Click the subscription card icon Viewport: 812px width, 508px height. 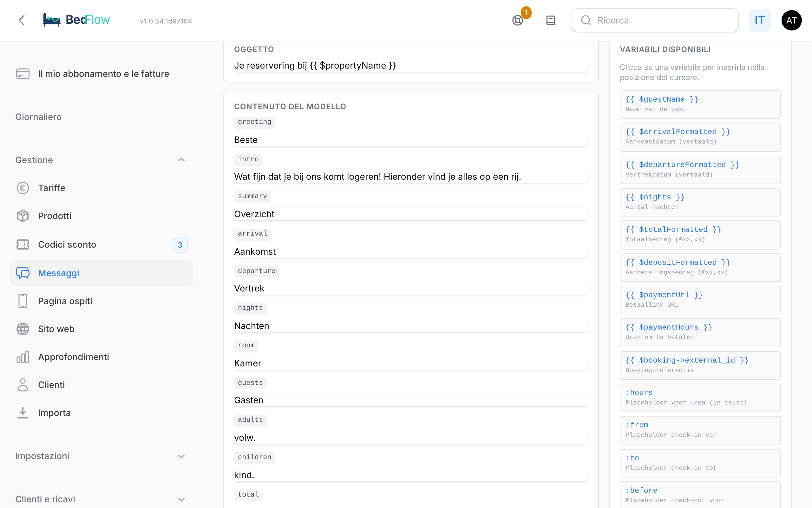pos(23,74)
